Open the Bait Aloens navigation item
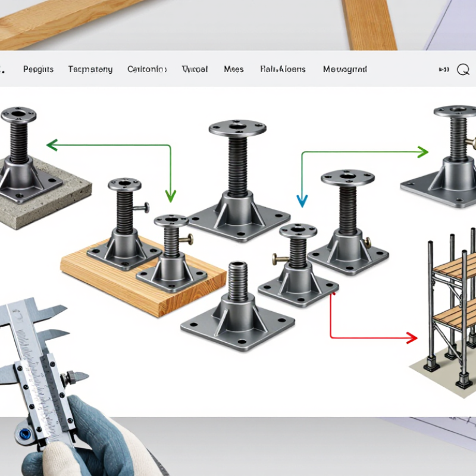The height and width of the screenshot is (476, 476). (283, 69)
